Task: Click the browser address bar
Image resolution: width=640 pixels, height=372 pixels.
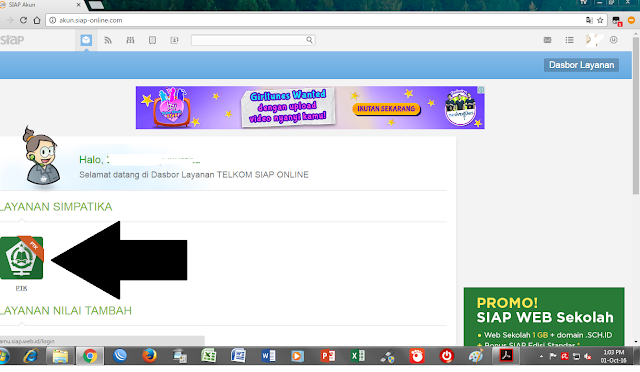Action: (x=318, y=20)
